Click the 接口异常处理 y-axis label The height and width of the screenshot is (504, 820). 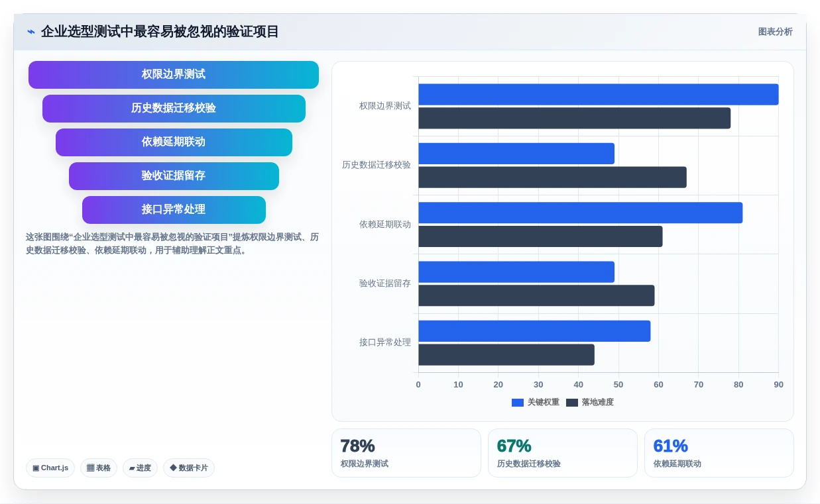(385, 342)
